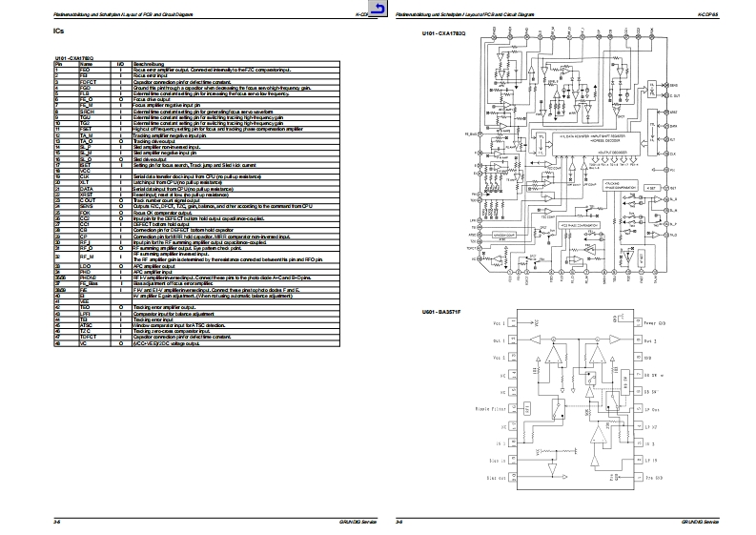Click the Pre GND pin label
This screenshot has width=756, height=535.
(x=653, y=477)
